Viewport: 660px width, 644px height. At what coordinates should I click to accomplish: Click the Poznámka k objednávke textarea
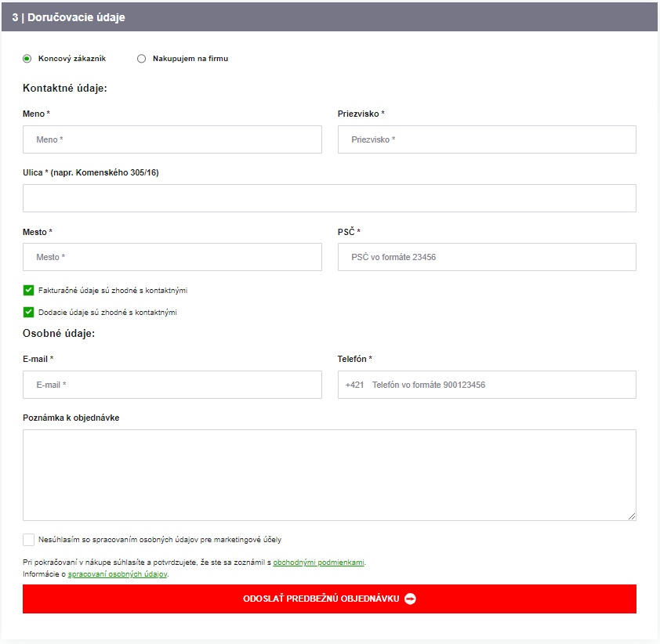(x=329, y=475)
